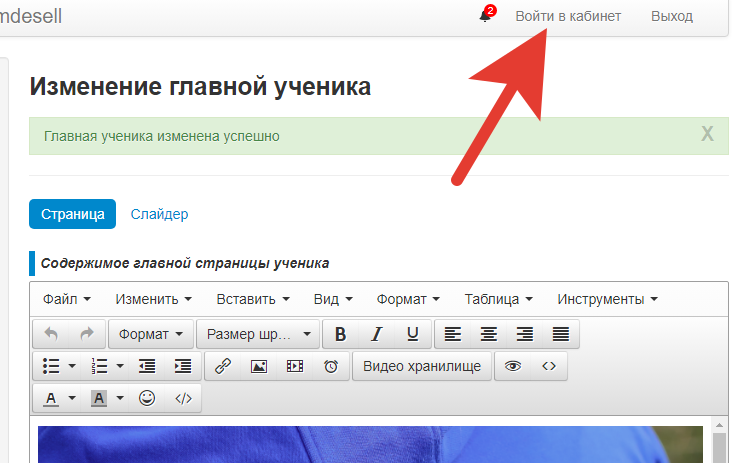The width and height of the screenshot is (744, 463).
Task: Click inside the editor image content area
Action: [x=370, y=444]
